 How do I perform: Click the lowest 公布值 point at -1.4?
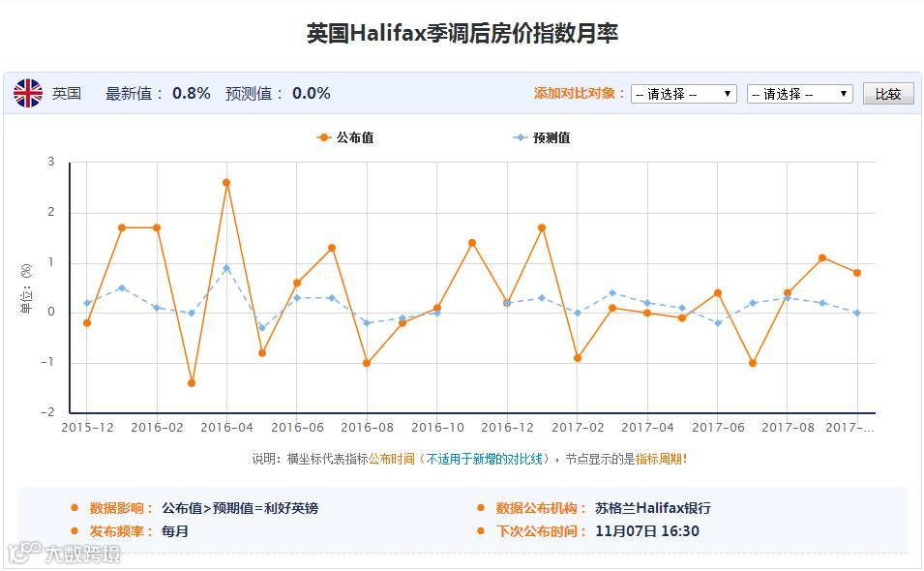192,383
